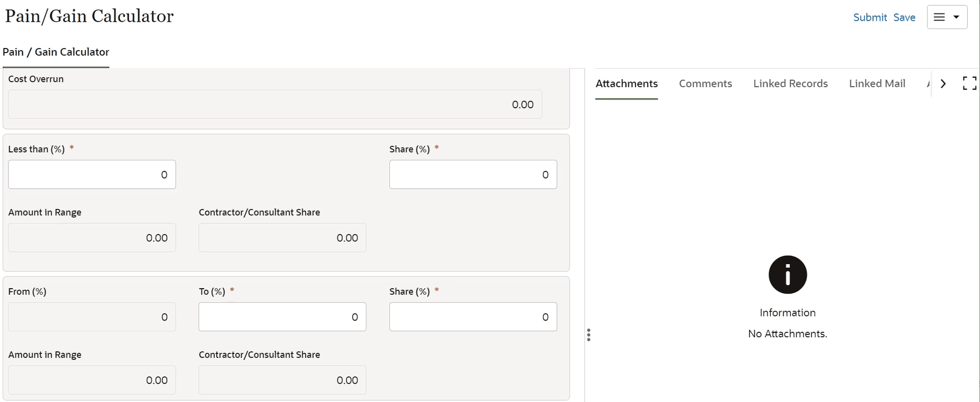Click the vertical splitter drag handle
The height and width of the screenshot is (402, 980).
(588, 335)
